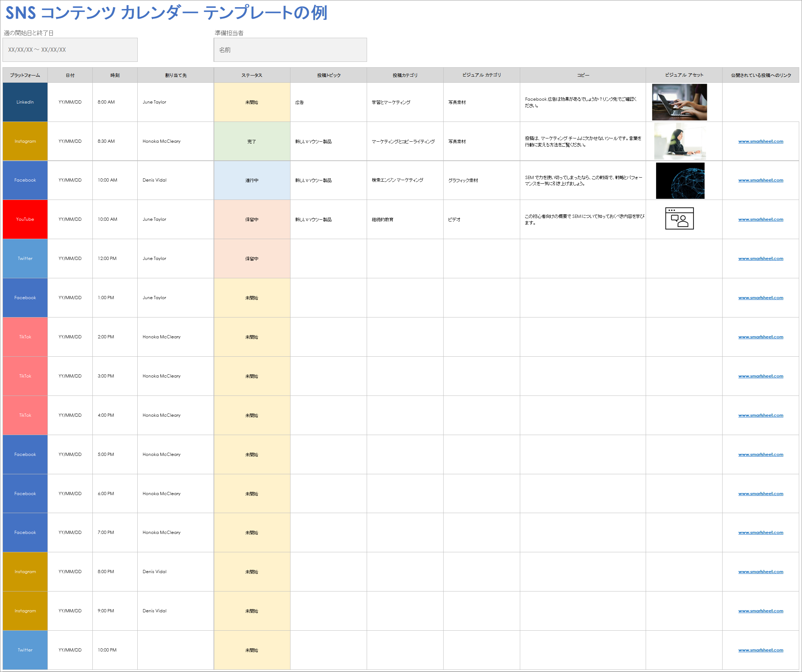This screenshot has width=802, height=672.
Task: Click the 進行中 status cell in Facebook row
Action: click(252, 180)
